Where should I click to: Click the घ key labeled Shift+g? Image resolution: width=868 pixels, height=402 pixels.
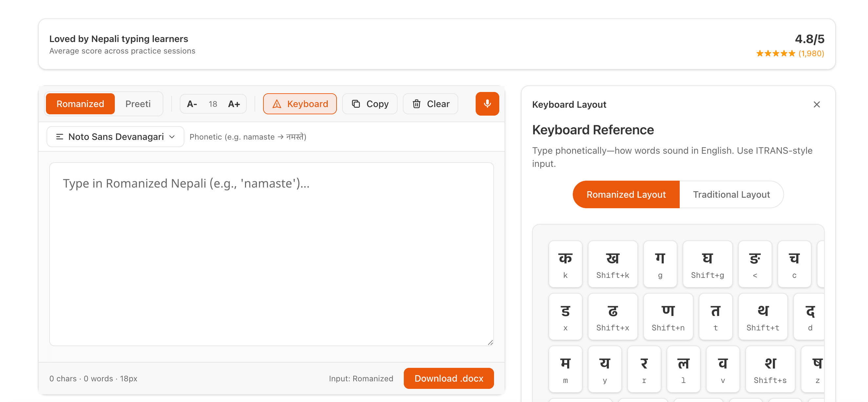[x=707, y=264]
